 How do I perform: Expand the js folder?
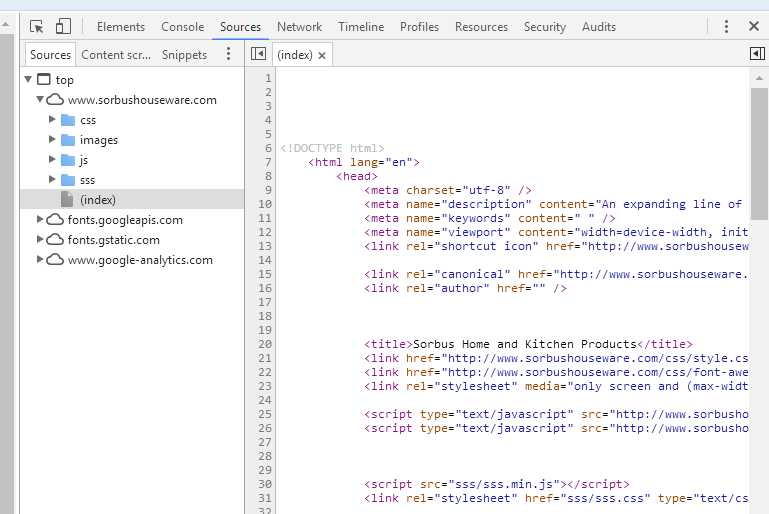point(52,159)
